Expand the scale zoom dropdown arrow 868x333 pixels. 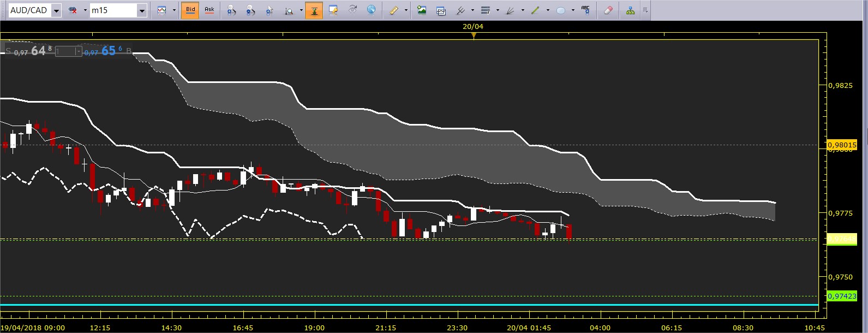click(301, 10)
